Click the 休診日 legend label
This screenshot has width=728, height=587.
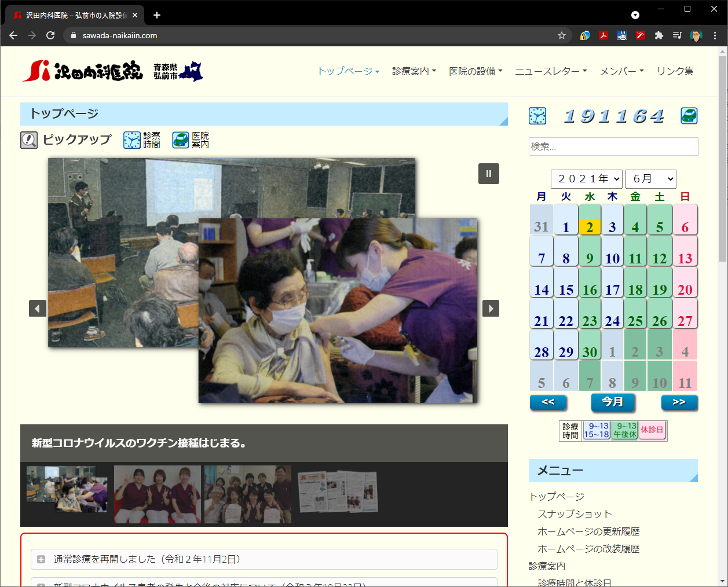[652, 430]
